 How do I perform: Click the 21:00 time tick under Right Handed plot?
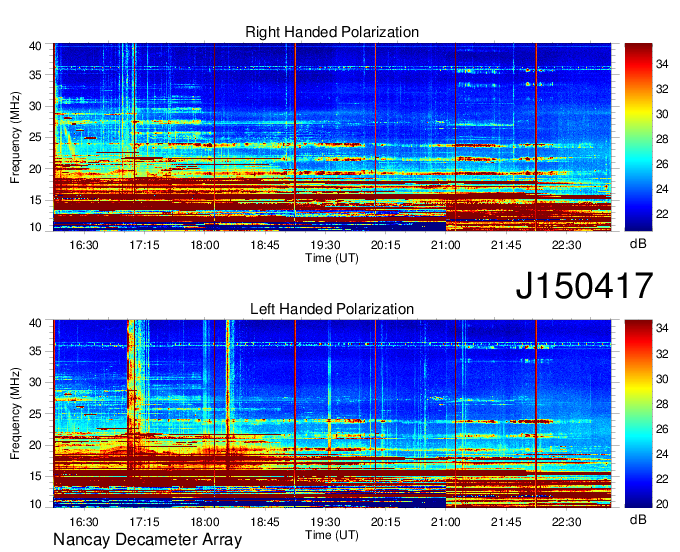point(446,245)
